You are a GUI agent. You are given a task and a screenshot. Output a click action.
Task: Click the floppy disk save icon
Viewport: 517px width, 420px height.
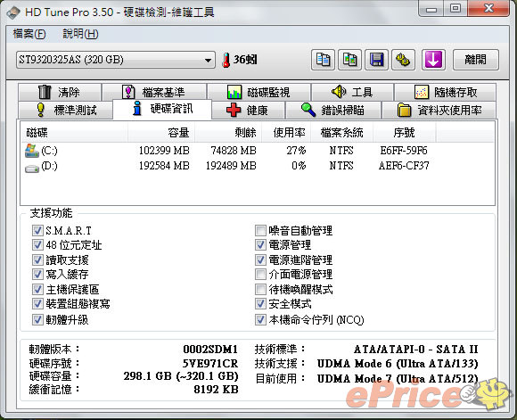[x=376, y=60]
